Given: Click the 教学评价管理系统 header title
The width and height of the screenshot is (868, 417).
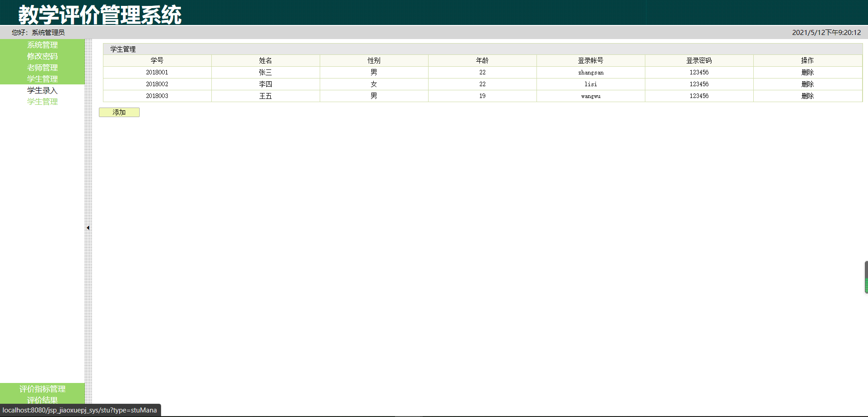Looking at the screenshot, I should click(x=100, y=15).
